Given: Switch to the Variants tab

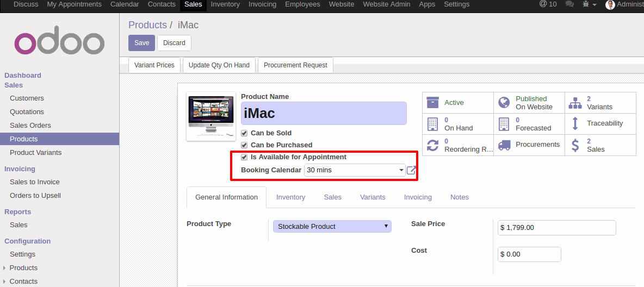Looking at the screenshot, I should pos(373,197).
